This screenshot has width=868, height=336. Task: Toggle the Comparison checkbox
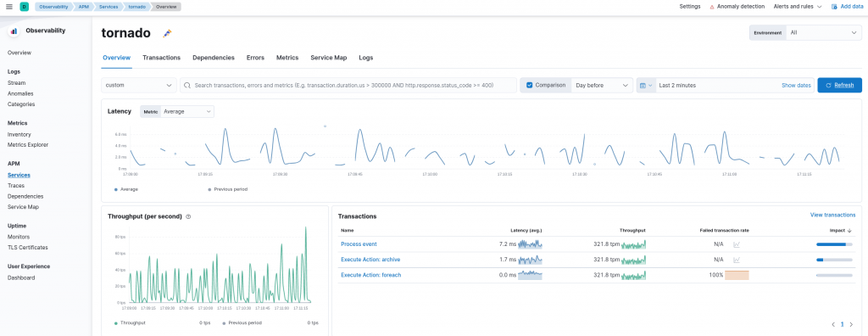[x=529, y=86]
